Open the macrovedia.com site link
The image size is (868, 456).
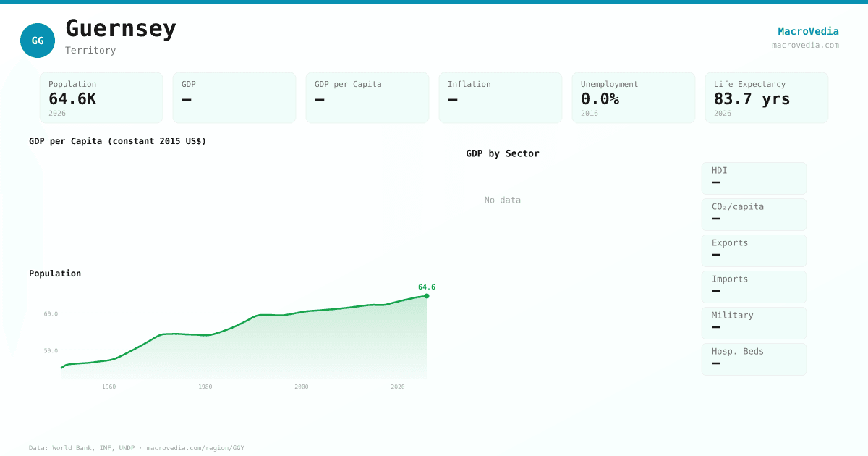coord(805,45)
